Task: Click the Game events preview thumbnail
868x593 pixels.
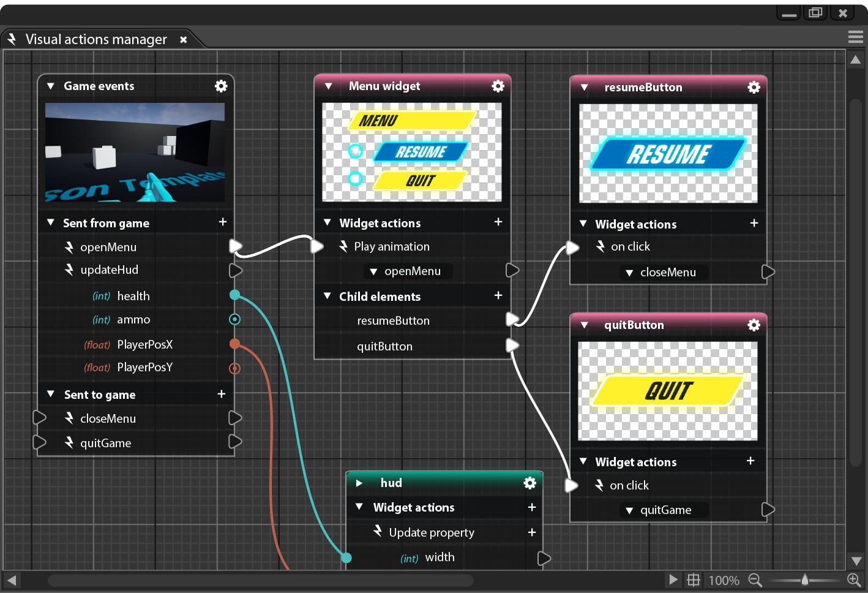Action: pos(135,153)
